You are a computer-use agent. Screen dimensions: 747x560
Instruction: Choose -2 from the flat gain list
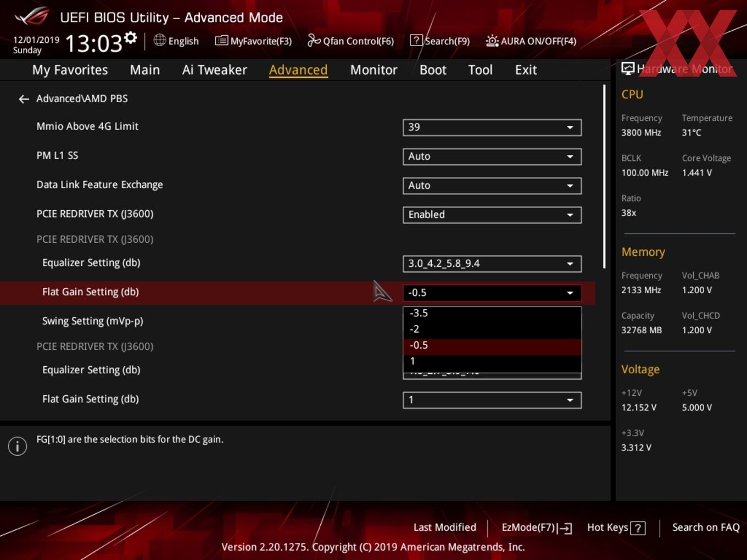point(492,329)
